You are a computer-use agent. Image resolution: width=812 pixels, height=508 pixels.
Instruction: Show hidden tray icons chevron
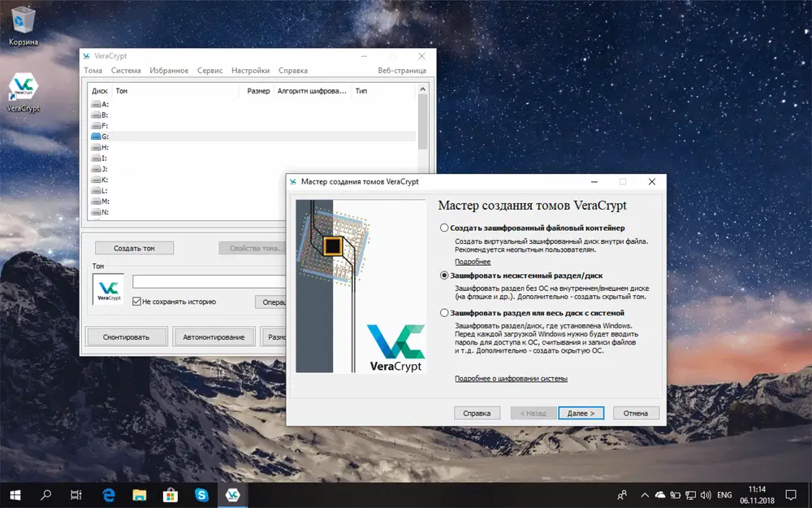coord(645,495)
